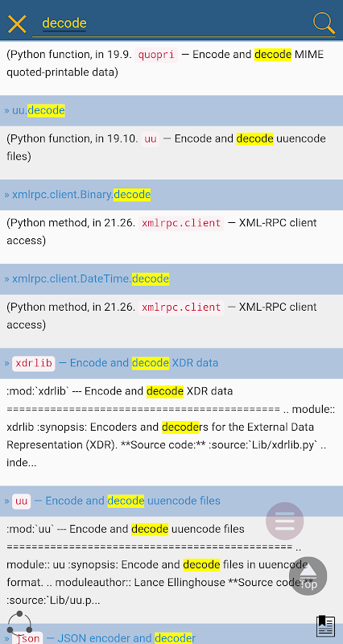Tap the red xdrlib label in heading

pyautogui.click(x=34, y=364)
